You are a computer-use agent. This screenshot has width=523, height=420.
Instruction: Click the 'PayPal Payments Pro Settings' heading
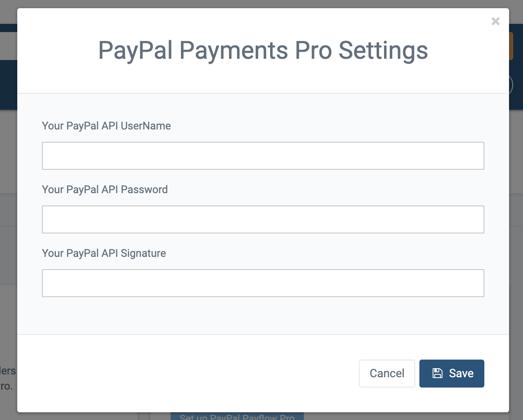[x=263, y=51]
